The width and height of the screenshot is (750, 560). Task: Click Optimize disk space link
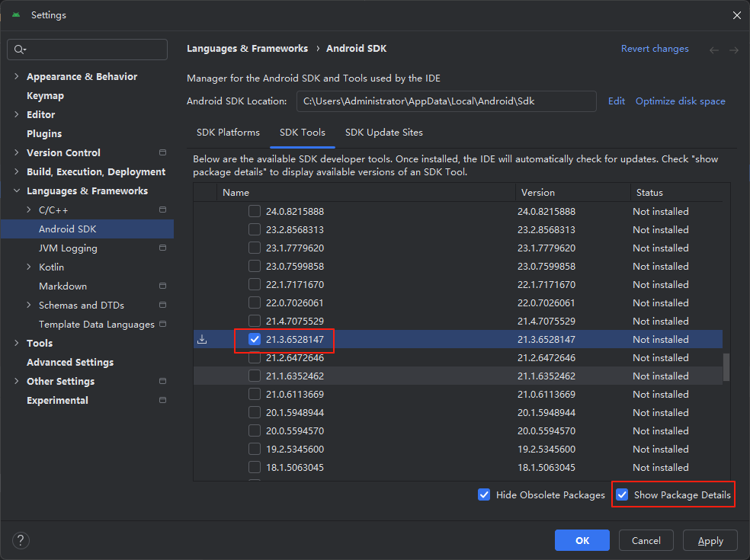point(681,101)
